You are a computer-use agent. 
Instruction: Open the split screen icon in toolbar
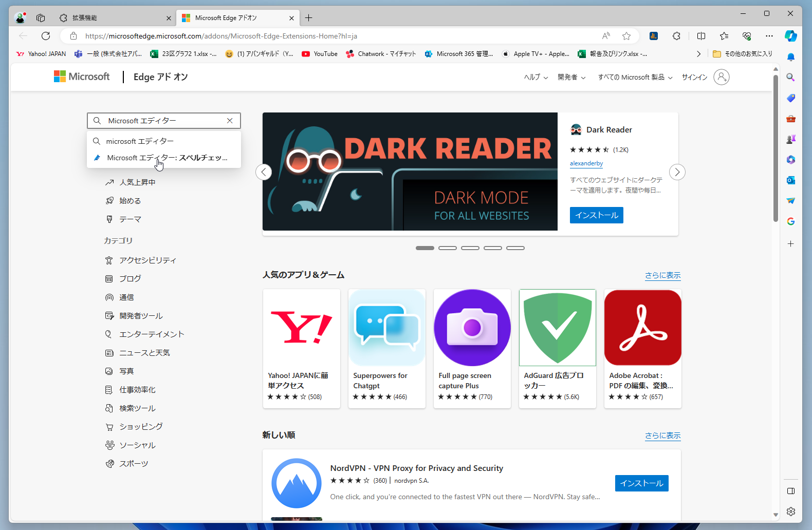click(x=701, y=36)
